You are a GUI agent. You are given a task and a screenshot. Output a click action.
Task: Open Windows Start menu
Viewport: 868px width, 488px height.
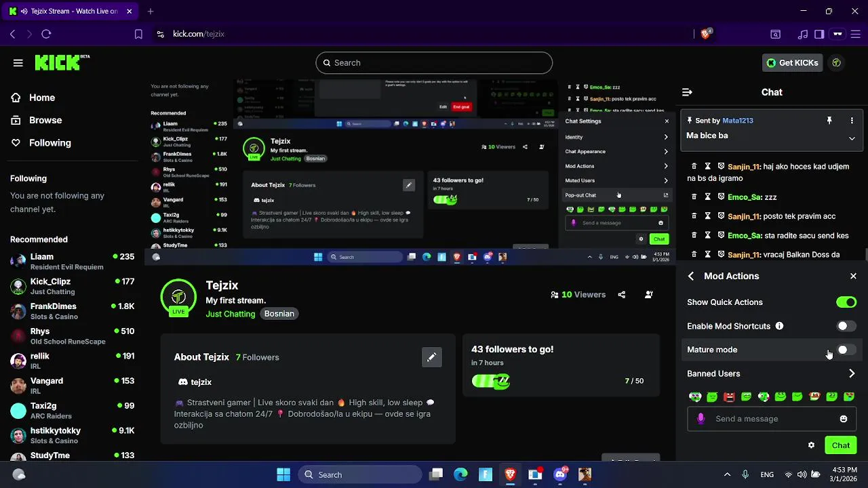click(283, 474)
